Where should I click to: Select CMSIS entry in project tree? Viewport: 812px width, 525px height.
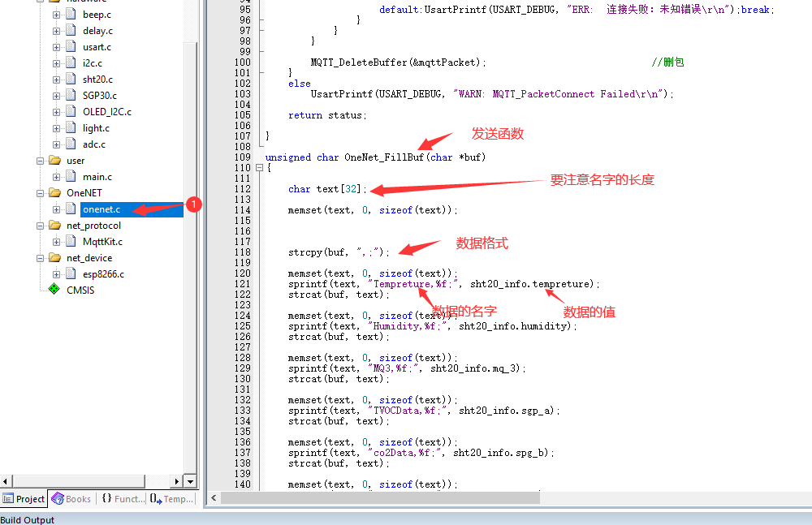tap(80, 290)
